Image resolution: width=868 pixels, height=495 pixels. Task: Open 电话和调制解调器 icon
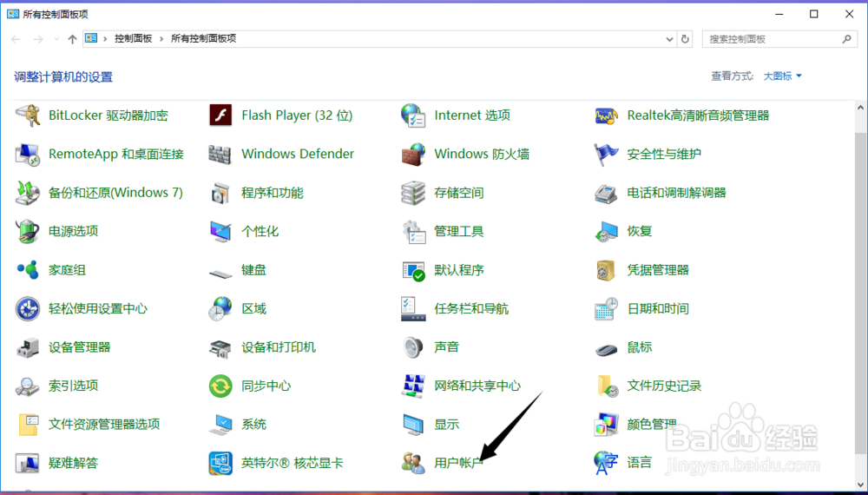(x=606, y=194)
